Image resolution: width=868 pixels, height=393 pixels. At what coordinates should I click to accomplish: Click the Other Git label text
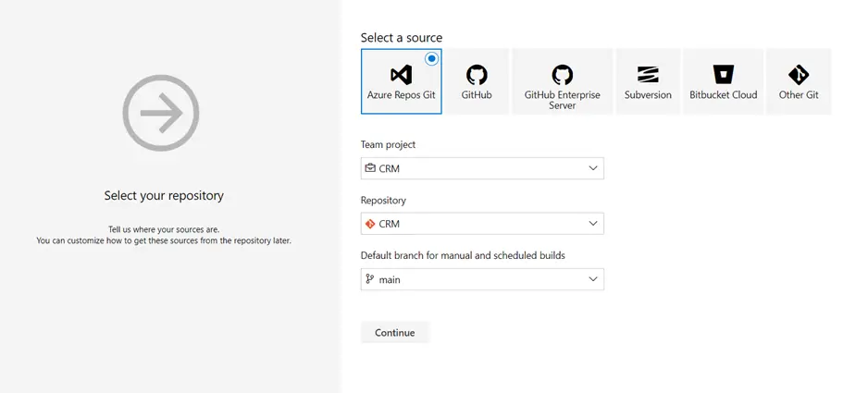[799, 94]
